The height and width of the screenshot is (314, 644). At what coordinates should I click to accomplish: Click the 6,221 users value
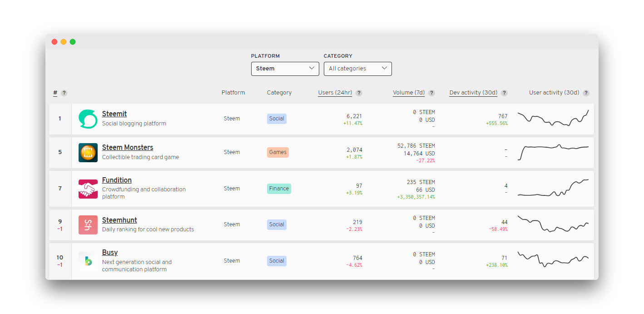(x=354, y=116)
